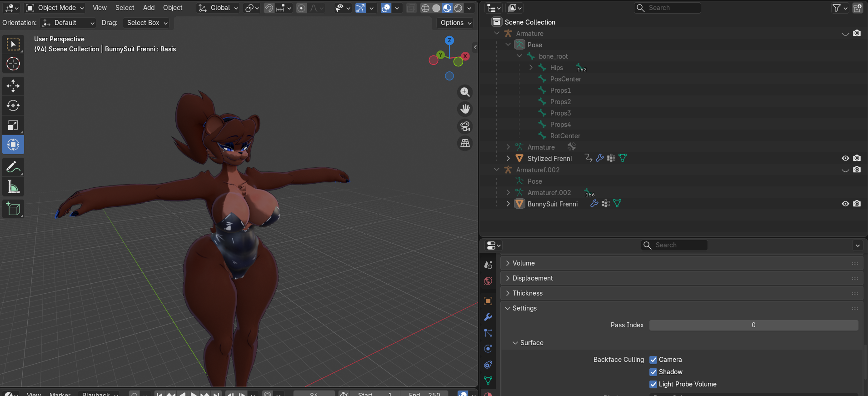Open the Modifiers wrench properties tab
The image size is (868, 396).
pyautogui.click(x=488, y=317)
